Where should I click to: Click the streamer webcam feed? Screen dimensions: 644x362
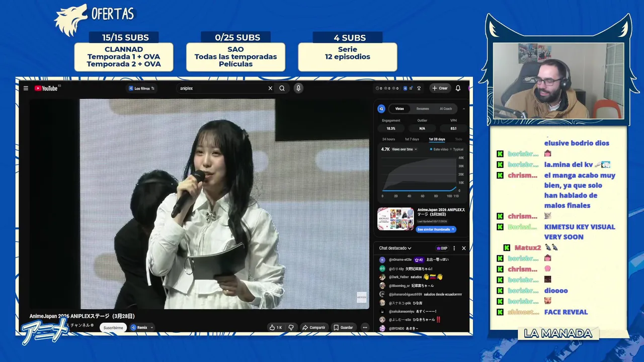click(x=558, y=81)
